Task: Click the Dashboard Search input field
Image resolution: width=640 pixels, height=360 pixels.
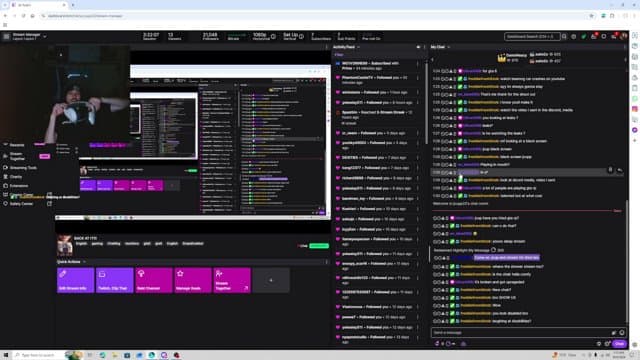Action: coord(532,37)
